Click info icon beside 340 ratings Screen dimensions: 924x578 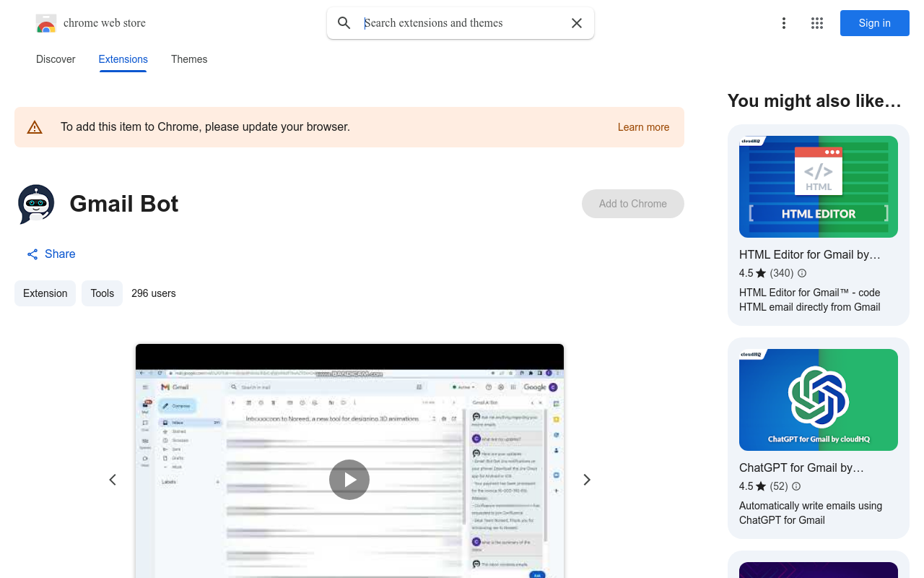click(802, 273)
